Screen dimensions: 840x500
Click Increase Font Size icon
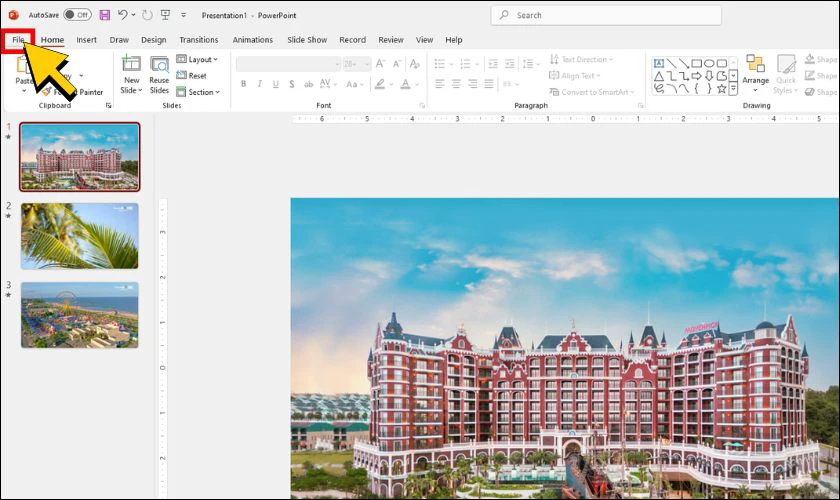[x=380, y=64]
